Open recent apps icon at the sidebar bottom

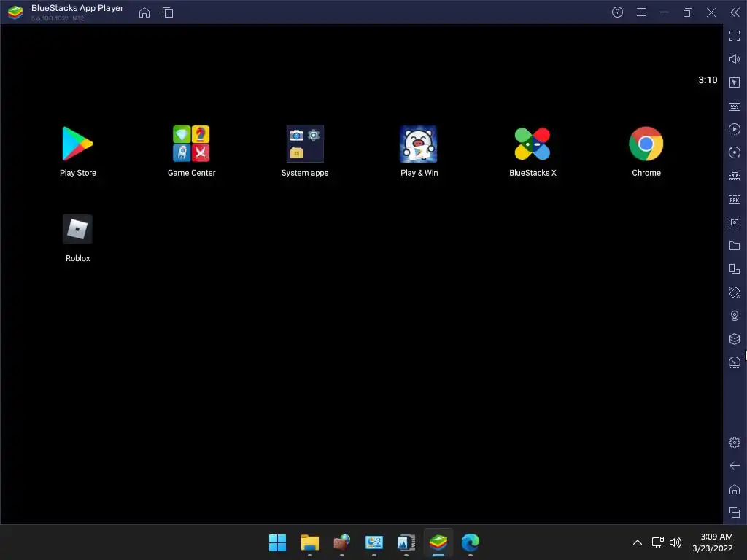[x=735, y=513]
